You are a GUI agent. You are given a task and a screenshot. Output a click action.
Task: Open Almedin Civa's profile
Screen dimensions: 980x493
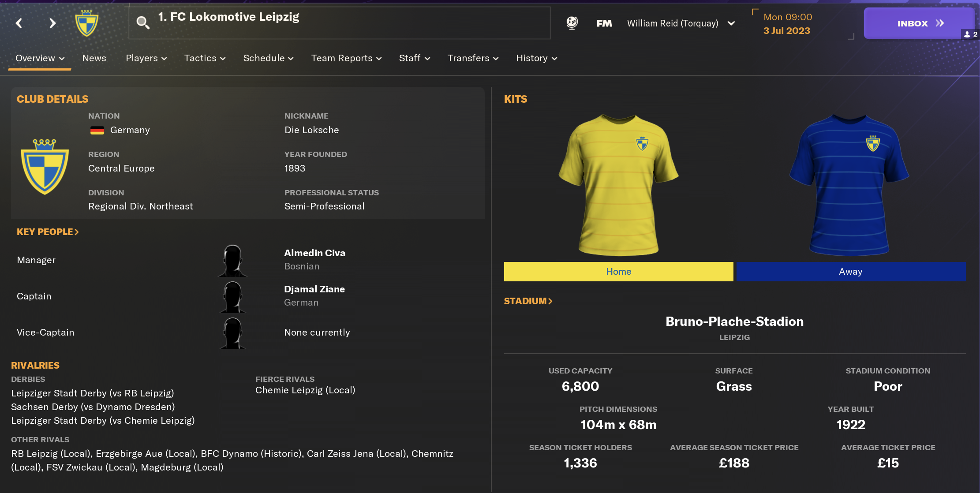[x=314, y=253]
